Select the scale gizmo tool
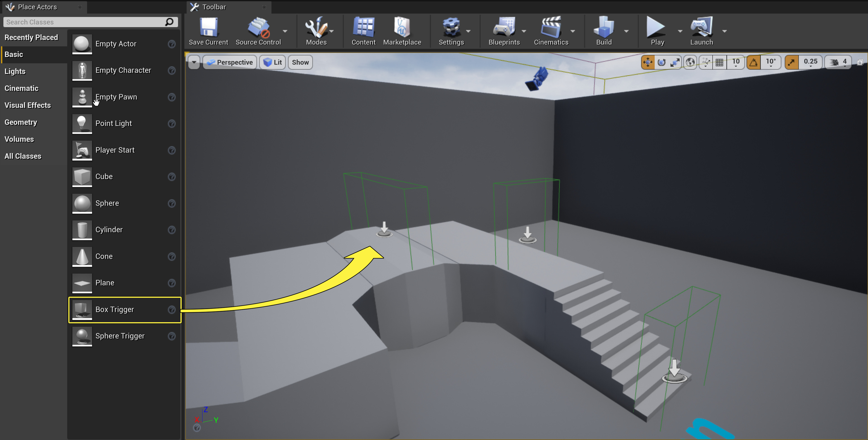This screenshot has width=868, height=440. (675, 62)
